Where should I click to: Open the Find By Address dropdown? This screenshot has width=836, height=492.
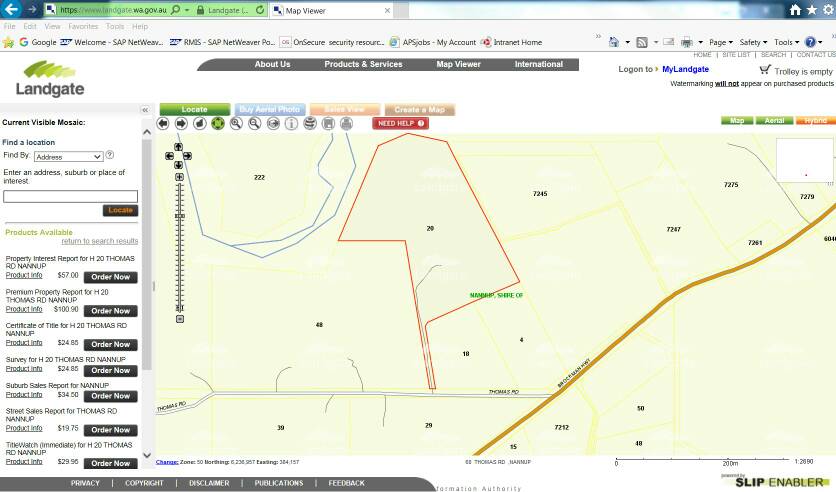click(x=68, y=157)
